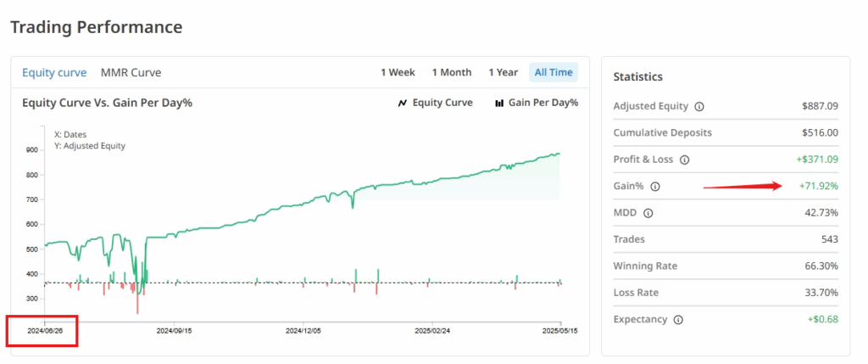Select the 1 Week time range
This screenshot has width=868, height=364.
coord(398,72)
